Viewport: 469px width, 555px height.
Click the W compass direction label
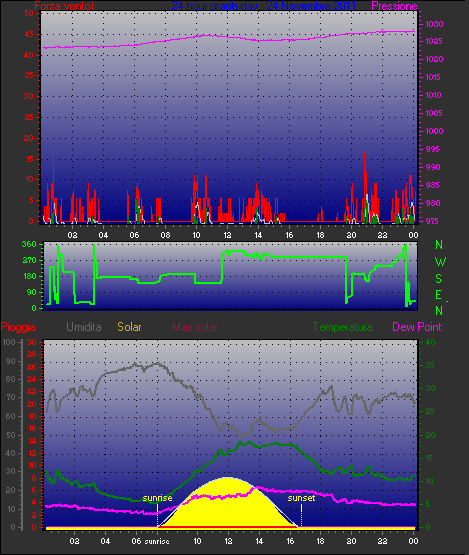(x=440, y=262)
